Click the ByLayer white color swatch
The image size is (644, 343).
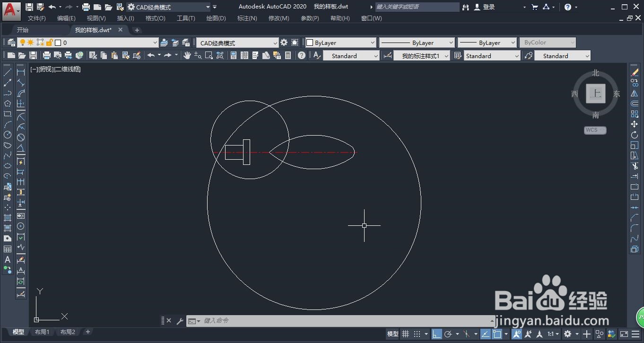point(310,43)
